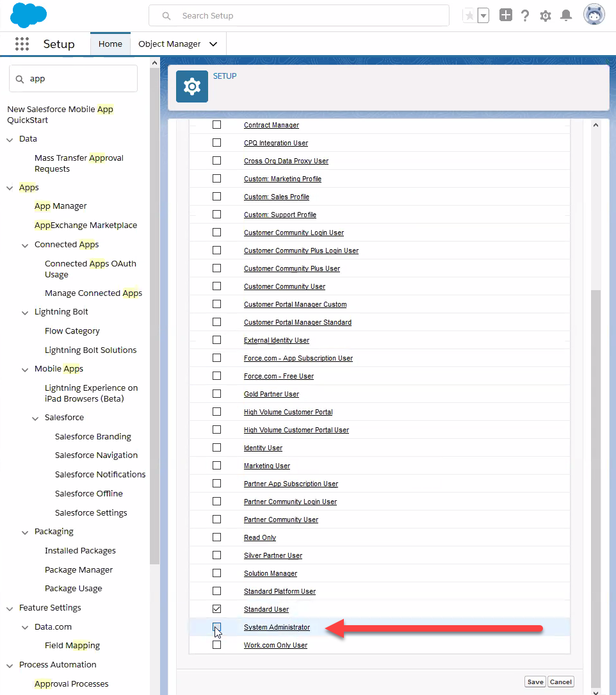Click the global actions plus icon
Screen dimensions: 616x695
tap(505, 15)
